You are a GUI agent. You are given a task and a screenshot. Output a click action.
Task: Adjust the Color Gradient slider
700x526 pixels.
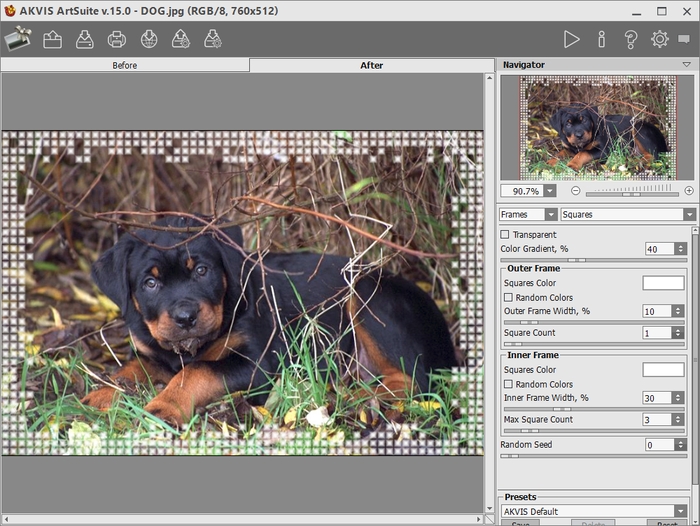click(x=594, y=260)
